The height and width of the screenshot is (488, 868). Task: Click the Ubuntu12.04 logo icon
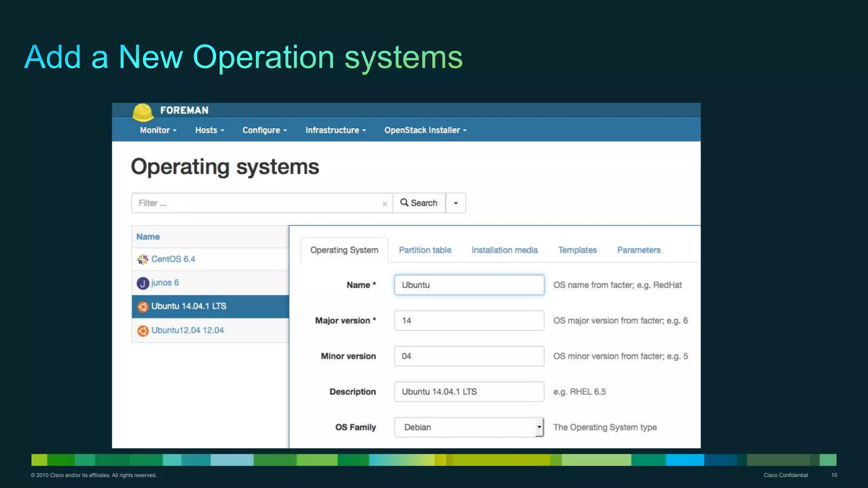pos(142,330)
